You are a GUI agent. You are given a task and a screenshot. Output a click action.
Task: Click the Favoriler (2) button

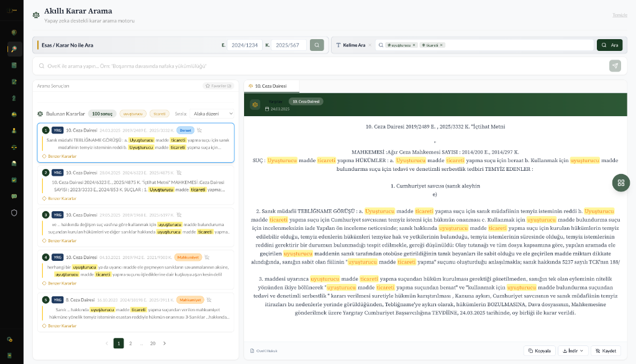pos(218,86)
